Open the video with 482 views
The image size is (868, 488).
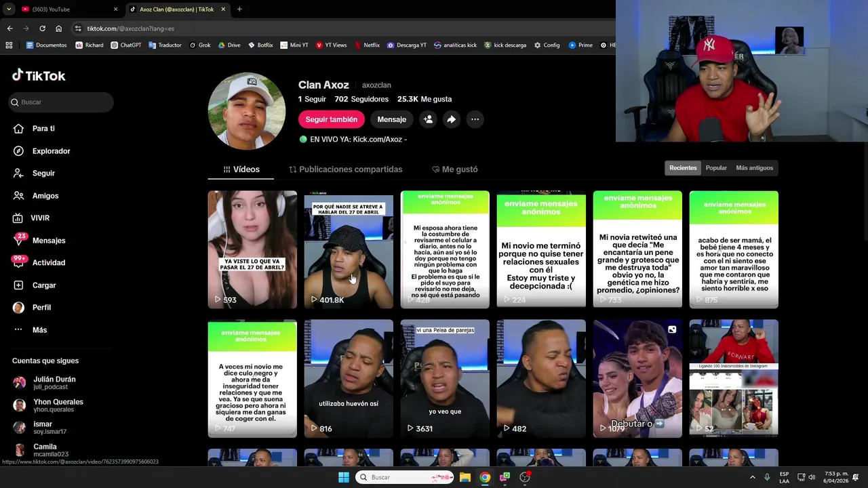(541, 379)
